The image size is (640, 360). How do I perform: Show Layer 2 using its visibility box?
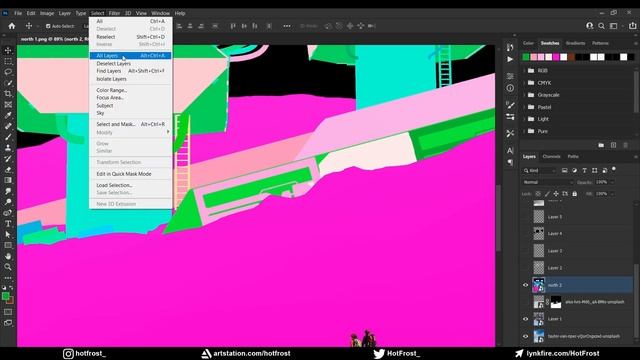tap(526, 268)
